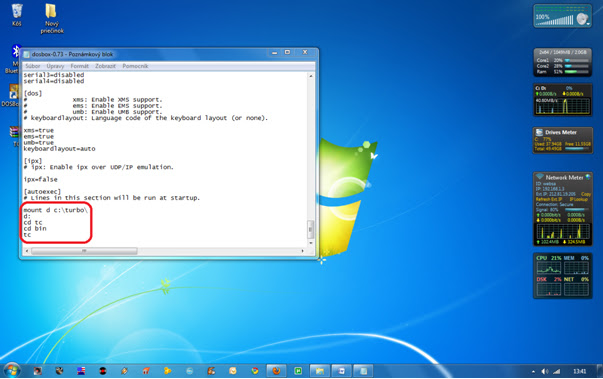Click the Notepad horizontal scrollbar thumb
The width and height of the screenshot is (603, 379).
point(84,251)
